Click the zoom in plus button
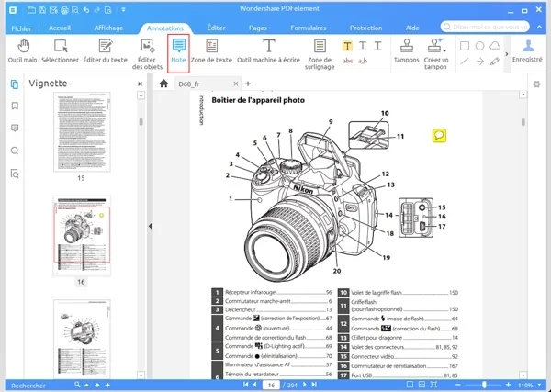The width and height of the screenshot is (551, 392). coord(508,385)
